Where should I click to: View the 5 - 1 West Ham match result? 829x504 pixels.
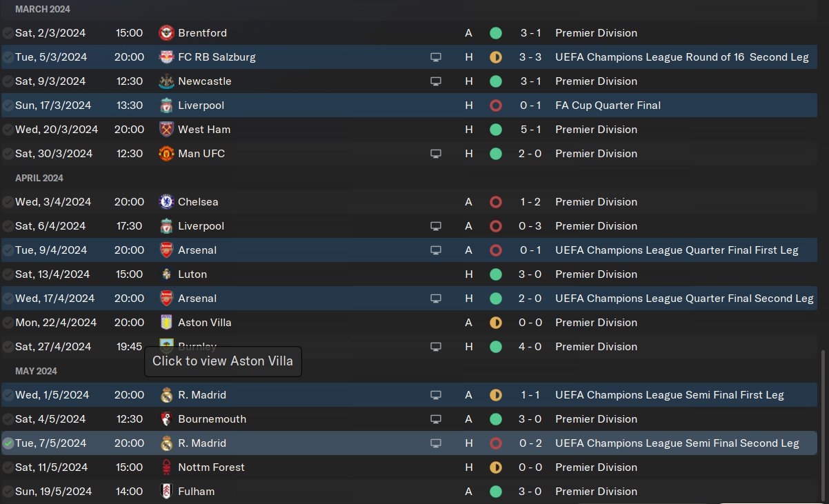click(530, 130)
